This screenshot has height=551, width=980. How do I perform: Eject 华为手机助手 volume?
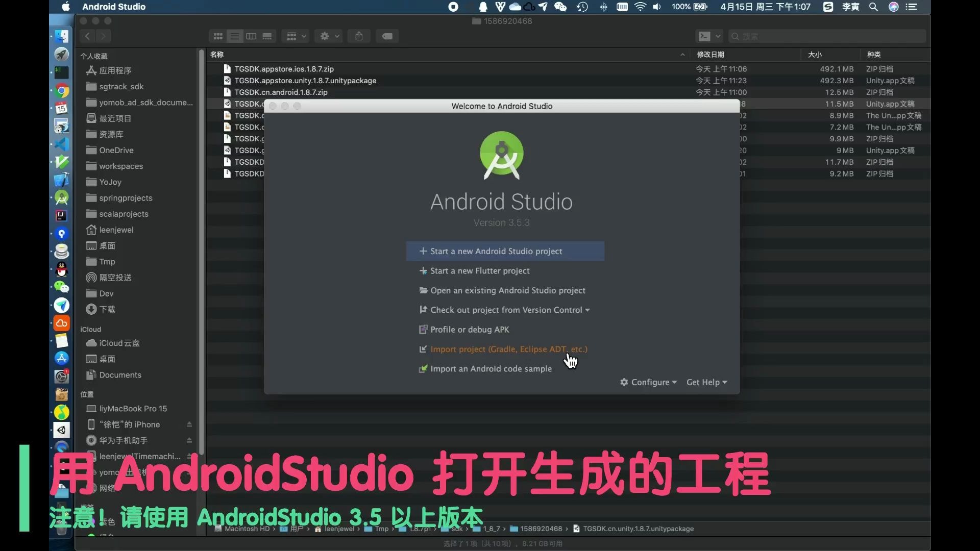coord(189,440)
